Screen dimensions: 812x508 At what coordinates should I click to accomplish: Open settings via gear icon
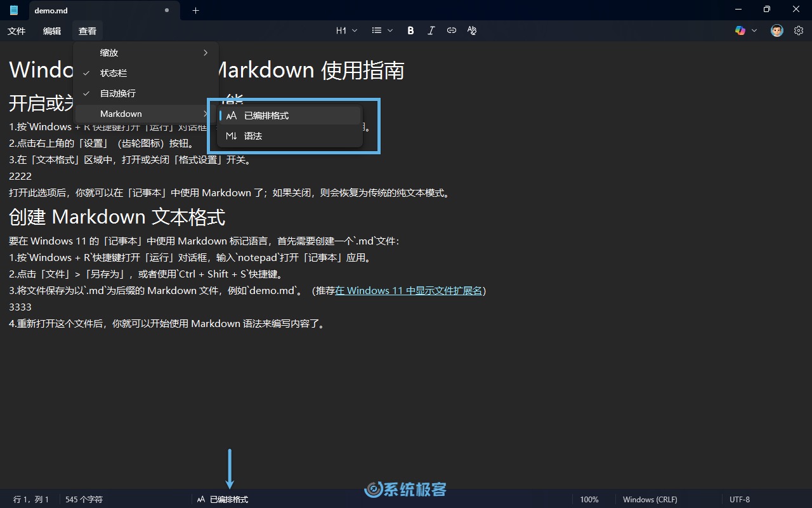click(x=799, y=30)
